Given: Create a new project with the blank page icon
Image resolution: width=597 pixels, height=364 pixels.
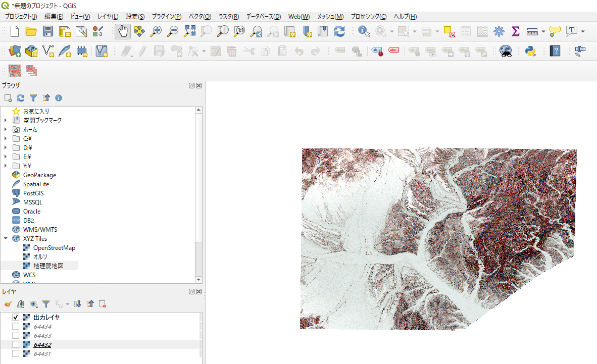Looking at the screenshot, I should point(15,31).
